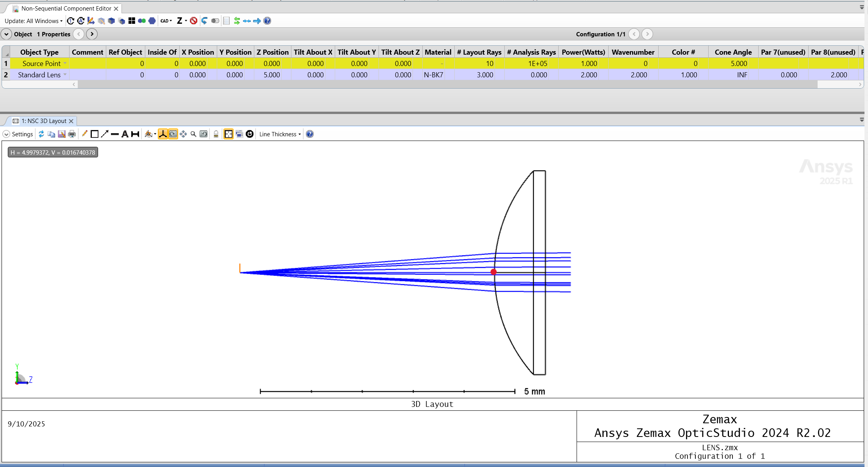Click the next Configuration arrow button
The height and width of the screenshot is (467, 868).
point(647,34)
